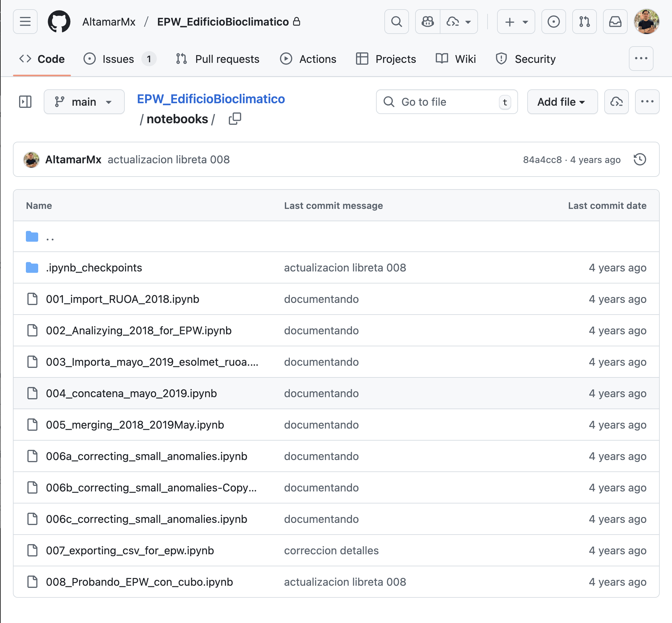The image size is (672, 623).
Task: Toggle the file tree side panel
Action: 25,101
